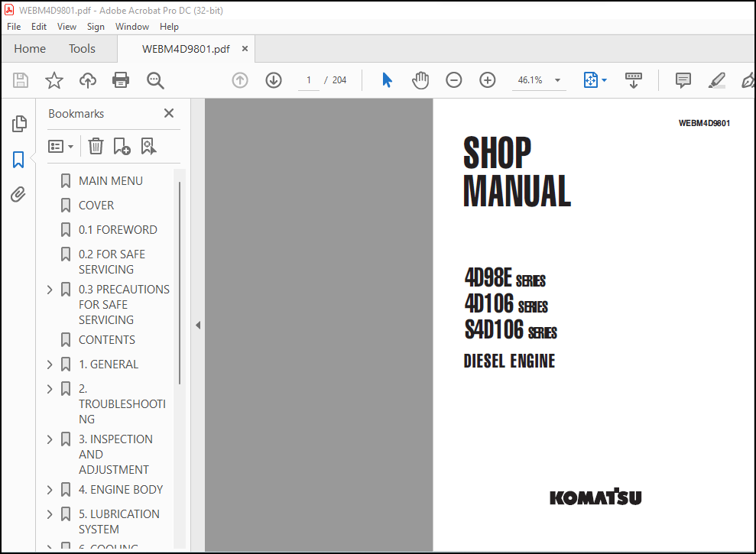The width and height of the screenshot is (756, 554).
Task: Open the 4. ENGINE BODY bookmark
Action: point(121,490)
